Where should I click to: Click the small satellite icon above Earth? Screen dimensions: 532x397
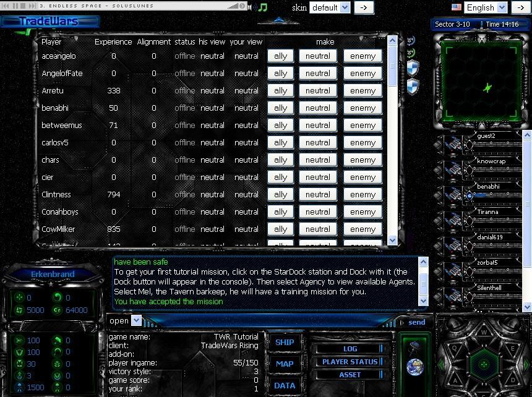click(x=414, y=348)
